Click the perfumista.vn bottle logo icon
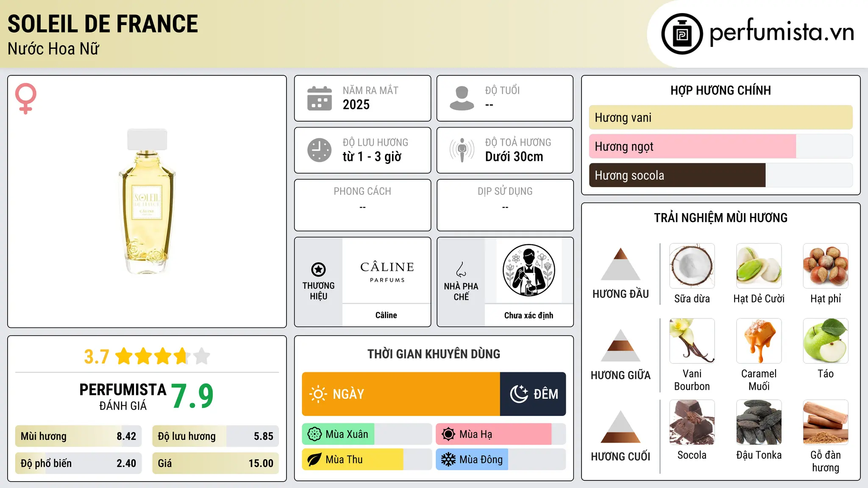 (x=682, y=34)
